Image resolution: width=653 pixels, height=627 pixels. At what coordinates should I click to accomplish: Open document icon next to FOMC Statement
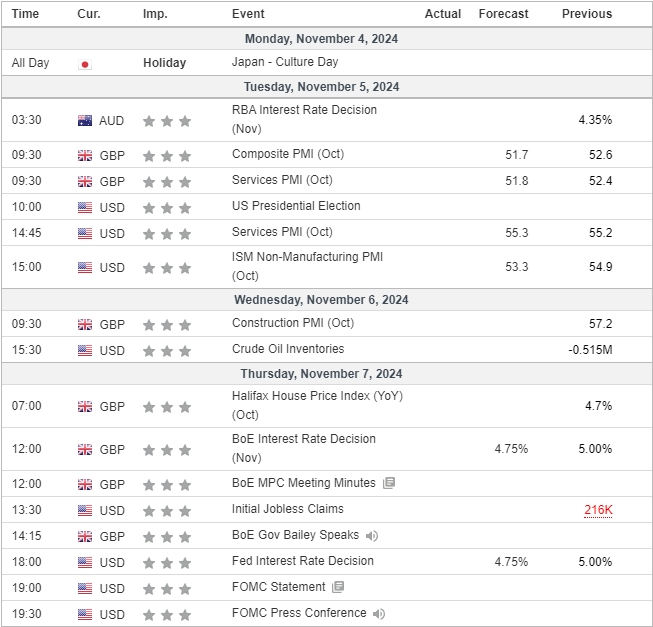[x=338, y=587]
